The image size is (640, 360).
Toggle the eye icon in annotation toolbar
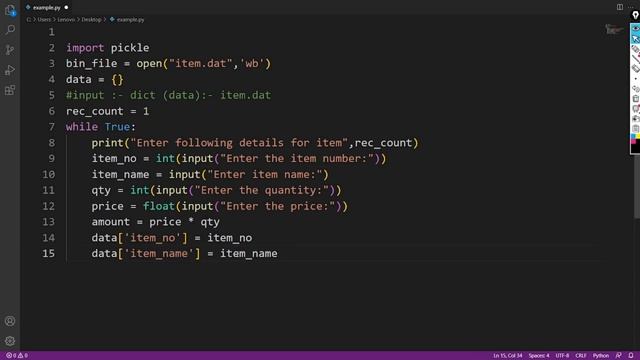(x=636, y=29)
